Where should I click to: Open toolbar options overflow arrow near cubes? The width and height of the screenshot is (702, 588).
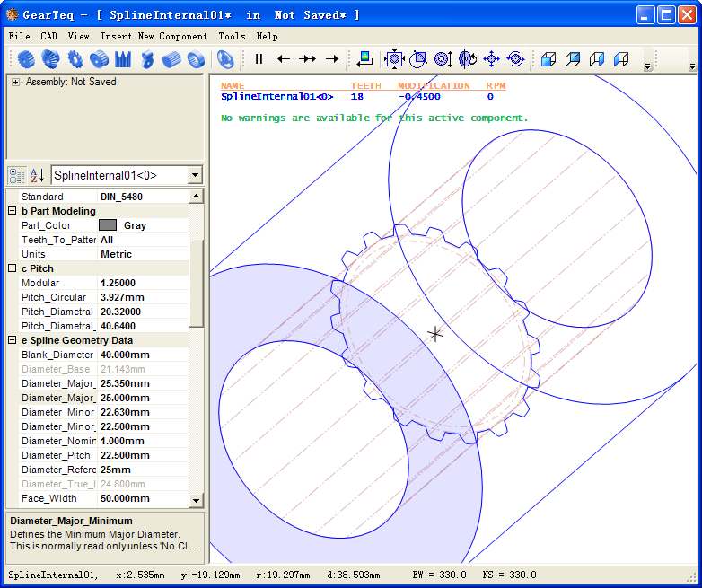point(647,66)
